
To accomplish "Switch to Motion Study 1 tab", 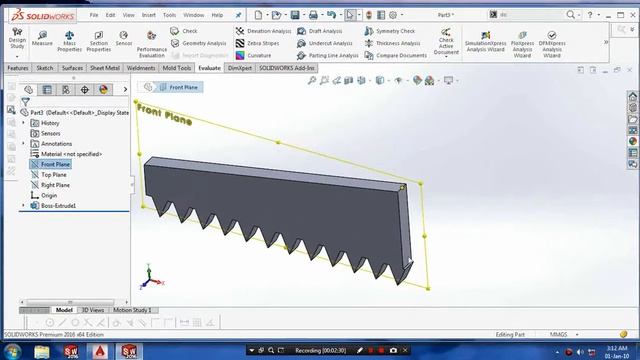I will (132, 310).
